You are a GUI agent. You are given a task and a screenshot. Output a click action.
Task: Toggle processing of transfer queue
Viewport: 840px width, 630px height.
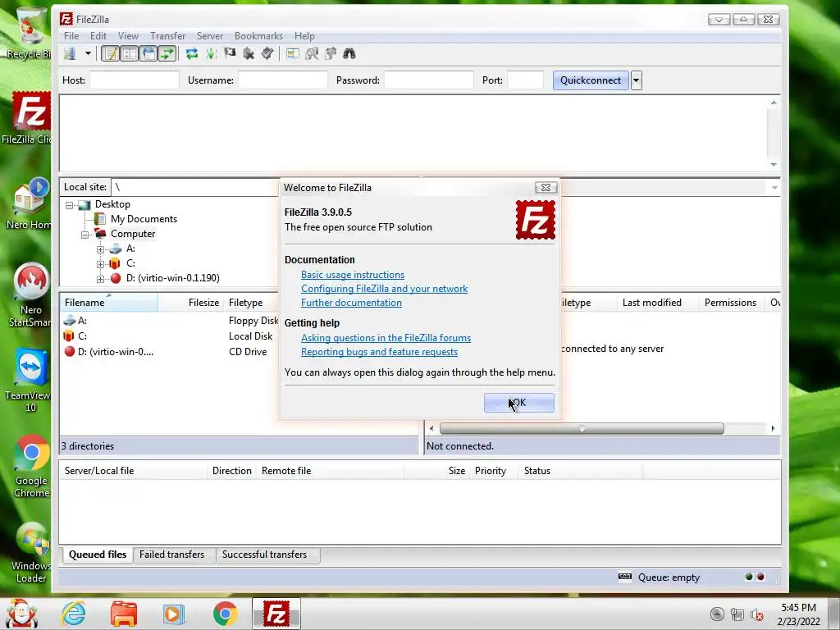pos(211,53)
